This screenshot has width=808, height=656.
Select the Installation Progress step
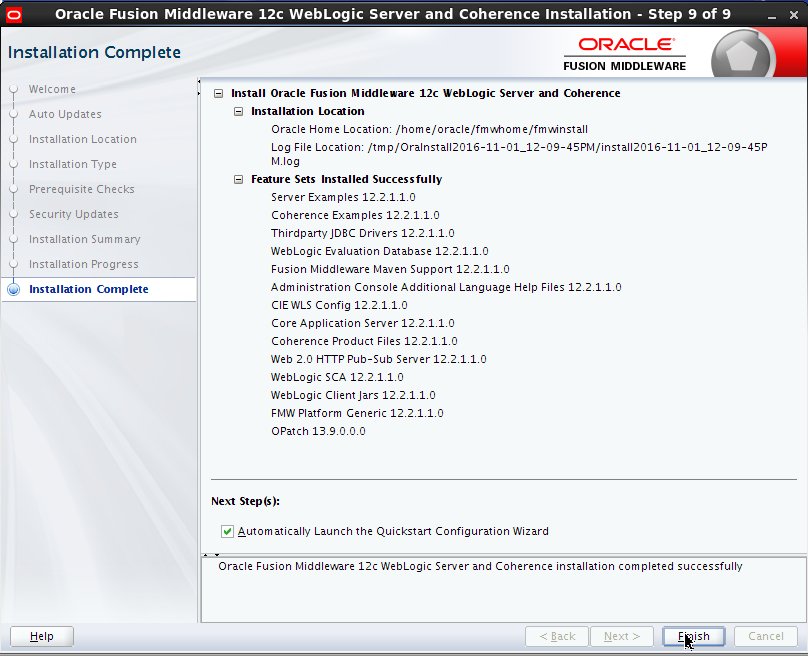(83, 264)
